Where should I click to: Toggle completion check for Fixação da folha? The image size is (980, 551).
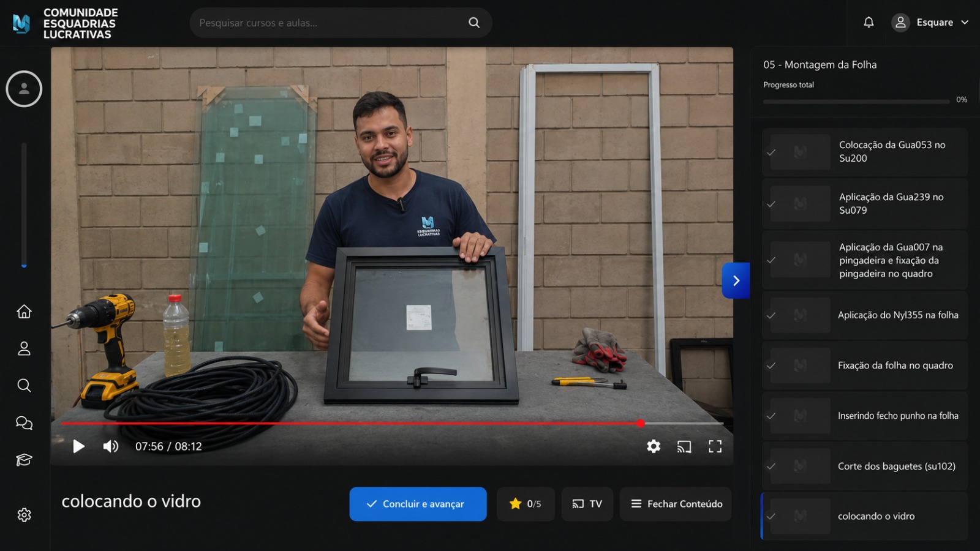771,365
